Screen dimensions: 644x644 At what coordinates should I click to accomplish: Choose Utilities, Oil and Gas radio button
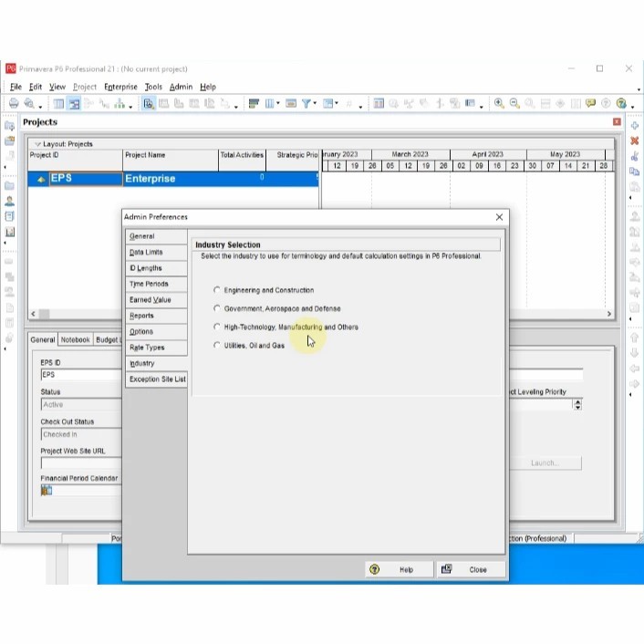(217, 346)
